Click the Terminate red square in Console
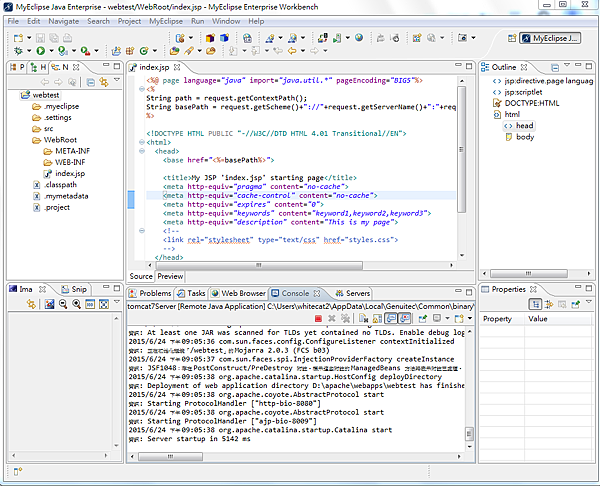Image resolution: width=600 pixels, height=486 pixels. (318, 318)
